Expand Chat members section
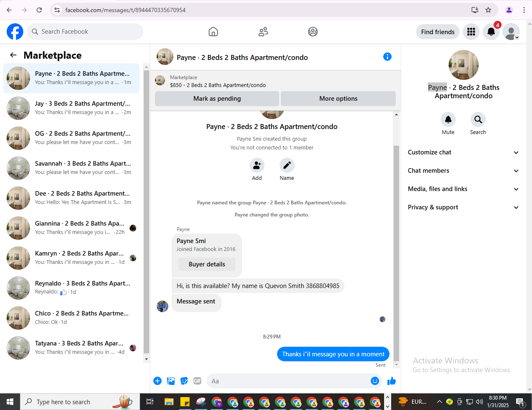 [x=463, y=171]
